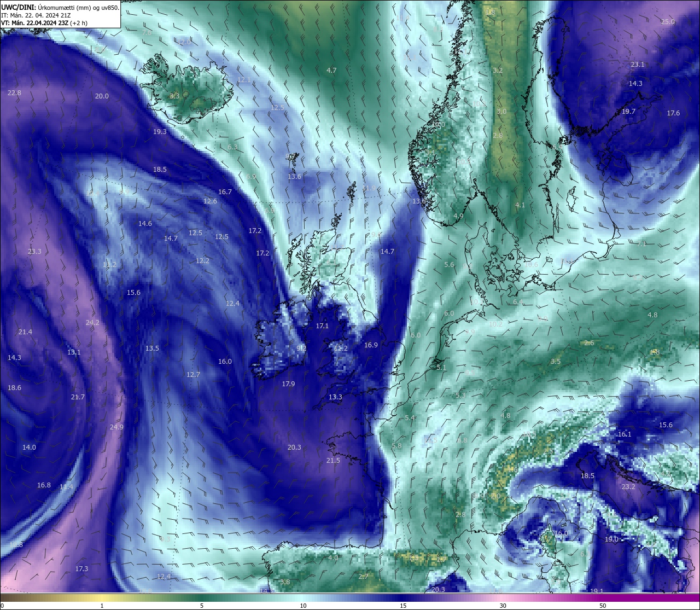The width and height of the screenshot is (700, 610).
Task: Click the map value 2.6
Action: pos(589,343)
